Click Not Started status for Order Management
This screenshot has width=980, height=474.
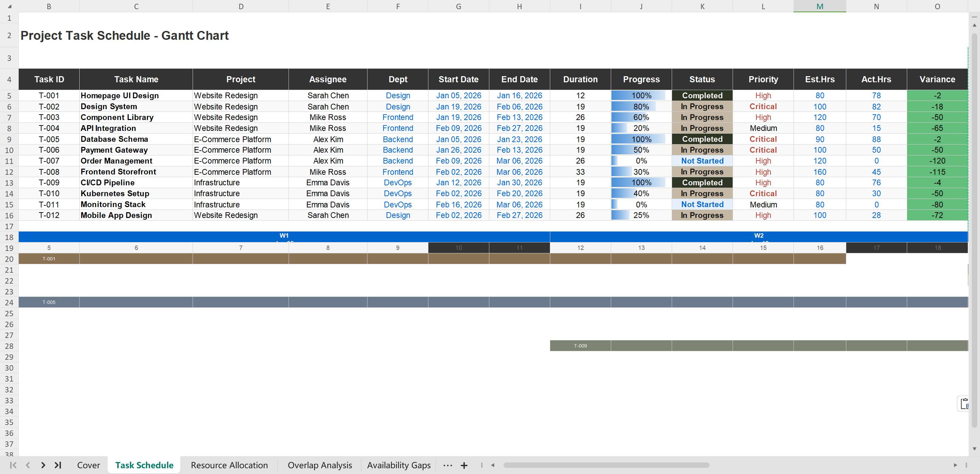702,161
